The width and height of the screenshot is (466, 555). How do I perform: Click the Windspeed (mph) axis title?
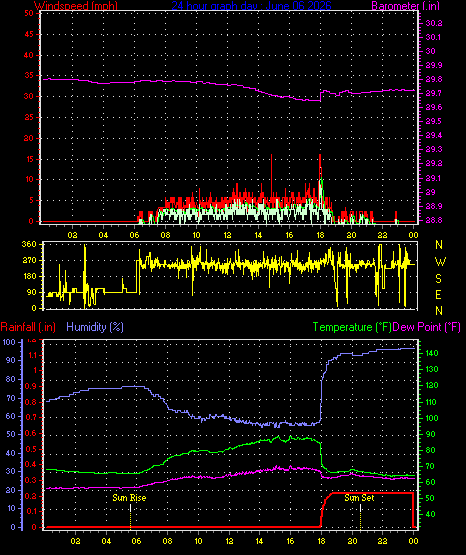[76, 5]
